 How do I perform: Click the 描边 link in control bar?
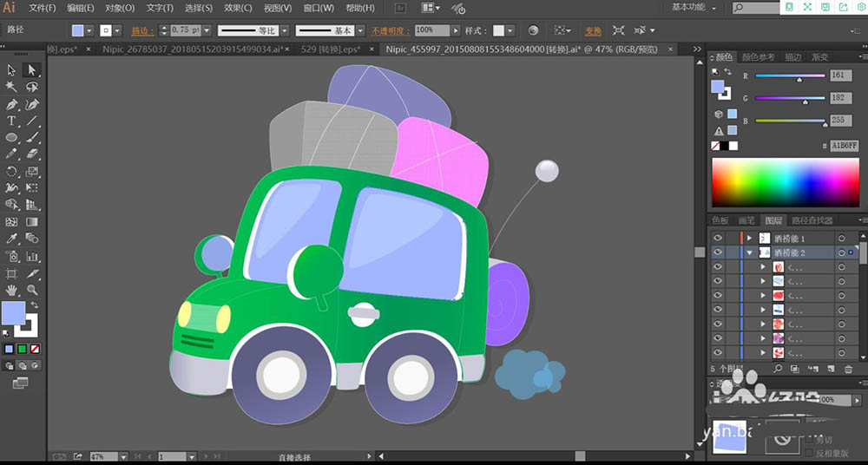click(x=141, y=30)
